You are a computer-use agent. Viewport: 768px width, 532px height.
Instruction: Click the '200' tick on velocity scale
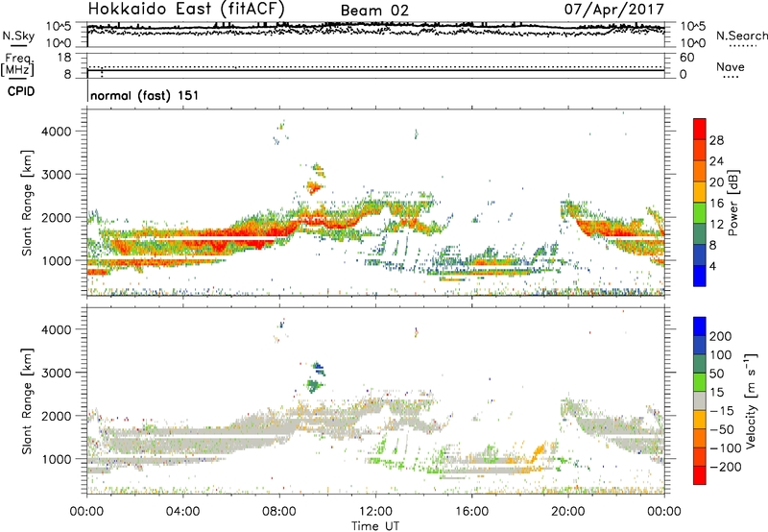(721, 336)
